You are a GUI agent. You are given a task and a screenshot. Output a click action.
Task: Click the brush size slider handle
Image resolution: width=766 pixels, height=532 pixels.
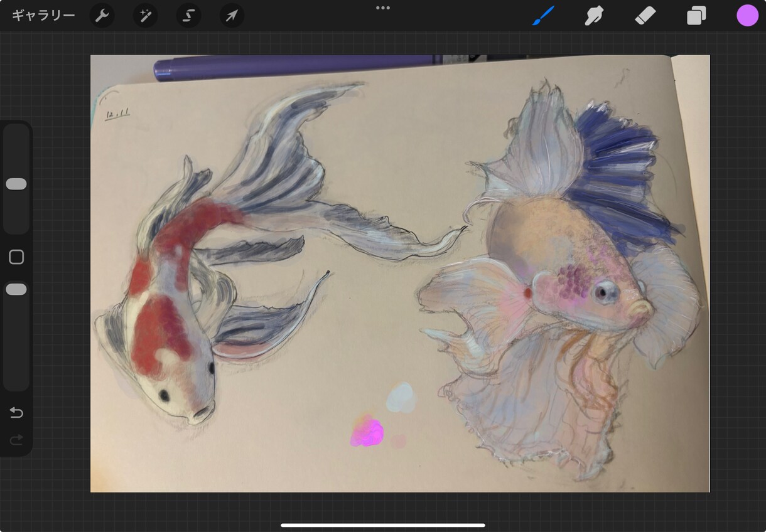[16, 184]
